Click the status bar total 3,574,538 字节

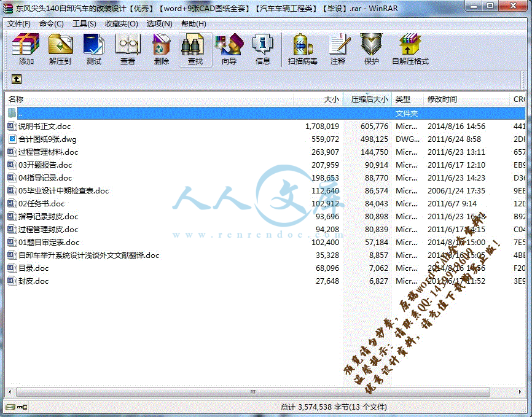334,407
